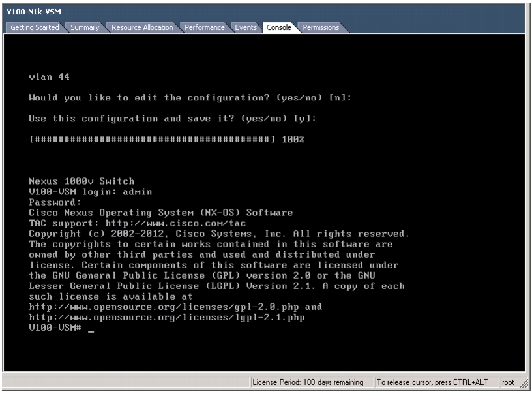
Task: Open the Permissions tab
Action: point(321,27)
